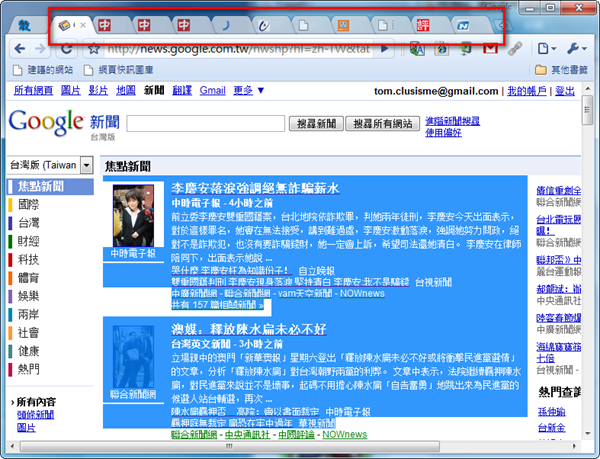Open the wrench settings menu
The height and width of the screenshot is (459, 600).
[577, 49]
